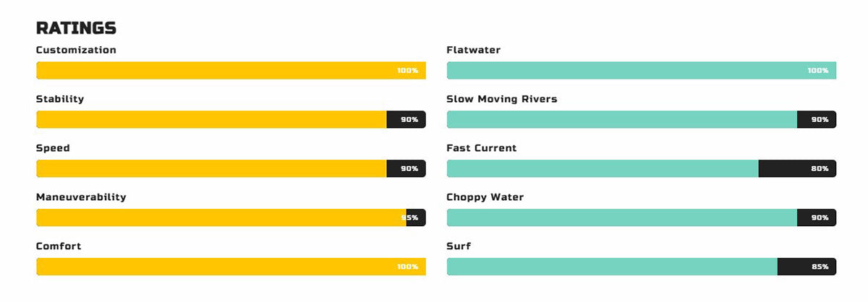Click the Surf rating bar
The image size is (868, 302).
(642, 267)
